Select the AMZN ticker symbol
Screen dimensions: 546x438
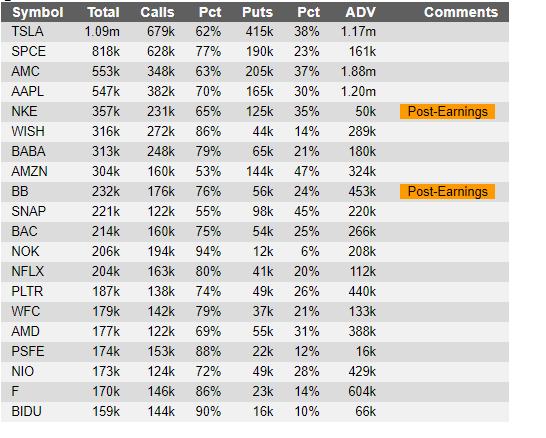(29, 172)
